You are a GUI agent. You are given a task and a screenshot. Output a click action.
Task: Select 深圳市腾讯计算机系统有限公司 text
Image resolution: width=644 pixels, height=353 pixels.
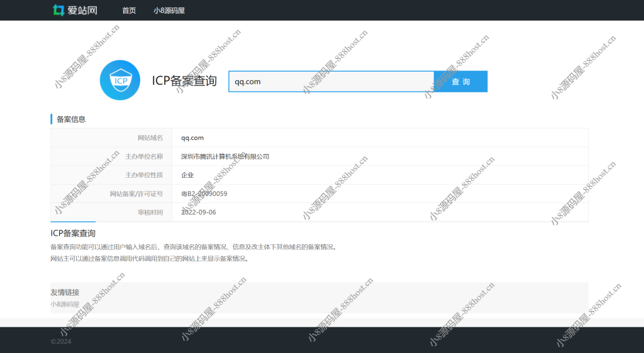click(225, 156)
